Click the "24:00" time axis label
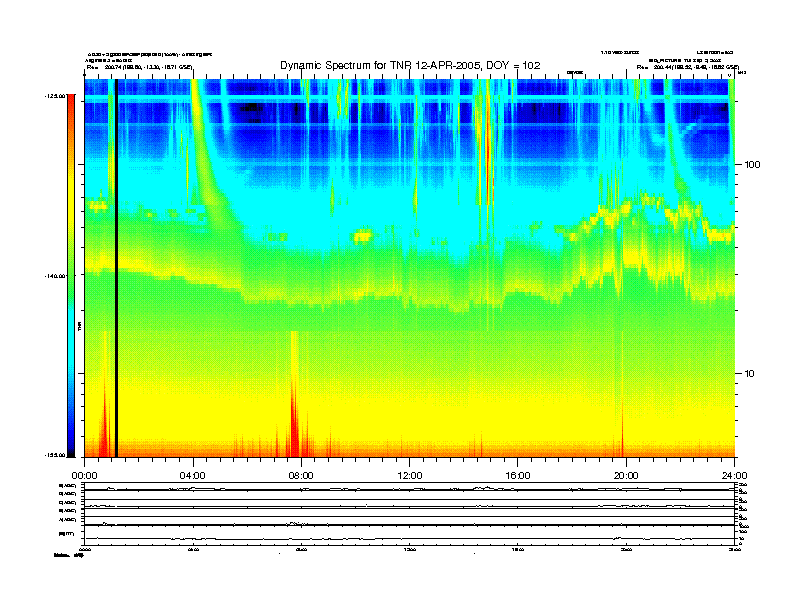This screenshot has width=792, height=612. [x=734, y=476]
